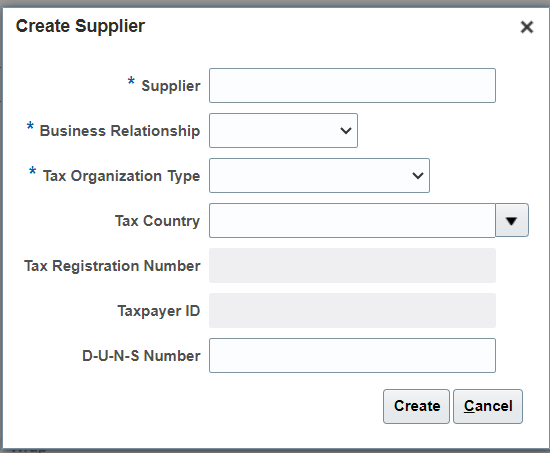Click the Create button
Screen dimensions: 550x453
(416, 406)
